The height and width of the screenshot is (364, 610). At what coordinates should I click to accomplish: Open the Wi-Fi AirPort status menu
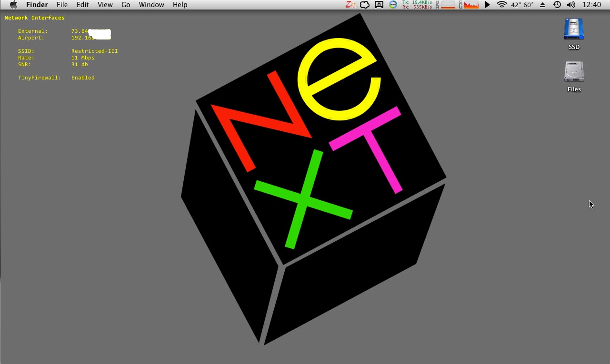tap(501, 5)
